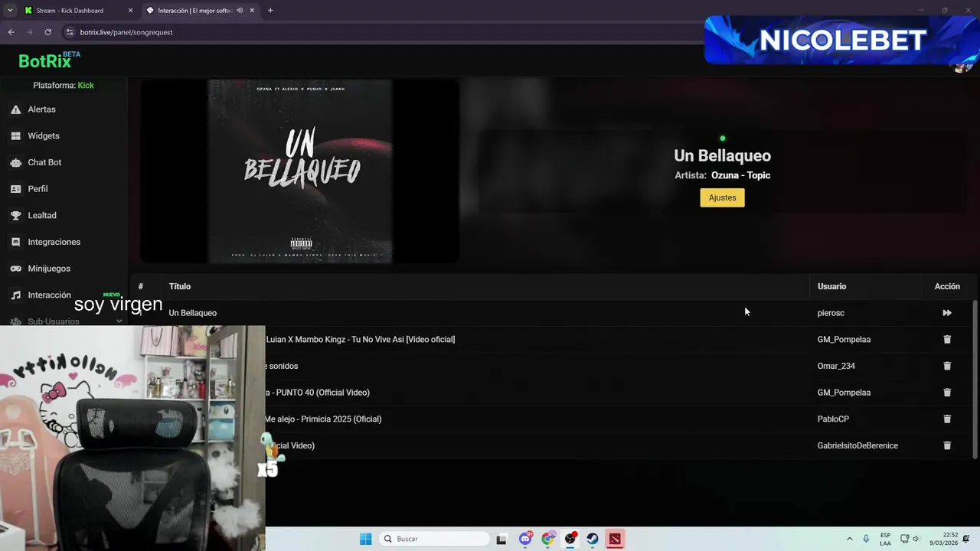Click the Ajustes button
This screenshot has height=551, width=980.
tap(722, 197)
